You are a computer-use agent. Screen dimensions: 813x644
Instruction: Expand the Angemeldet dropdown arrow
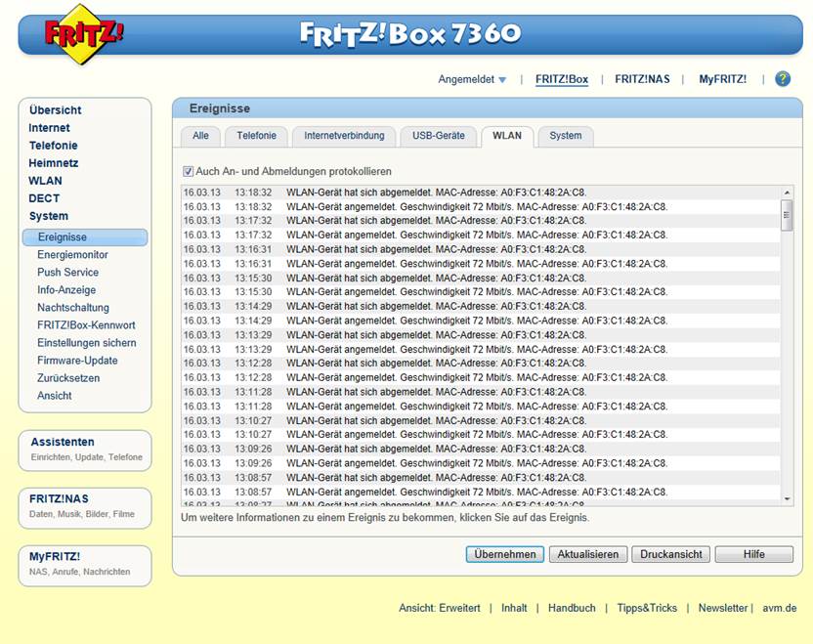(x=502, y=80)
